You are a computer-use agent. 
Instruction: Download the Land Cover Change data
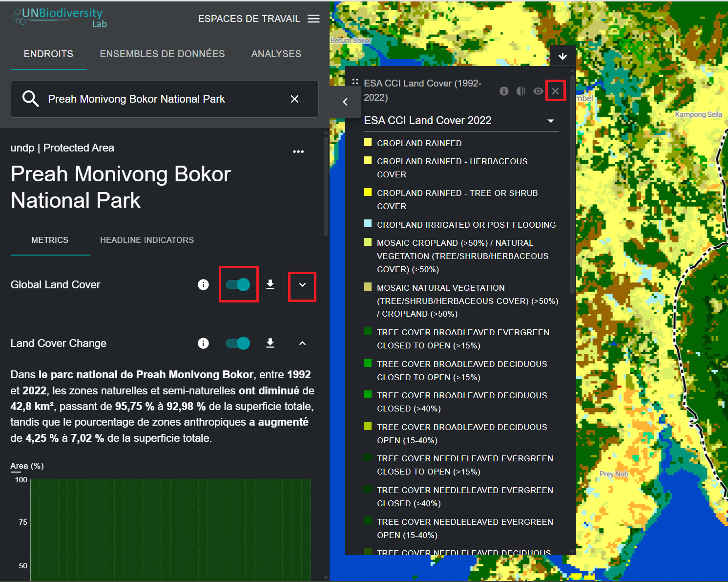click(x=270, y=344)
